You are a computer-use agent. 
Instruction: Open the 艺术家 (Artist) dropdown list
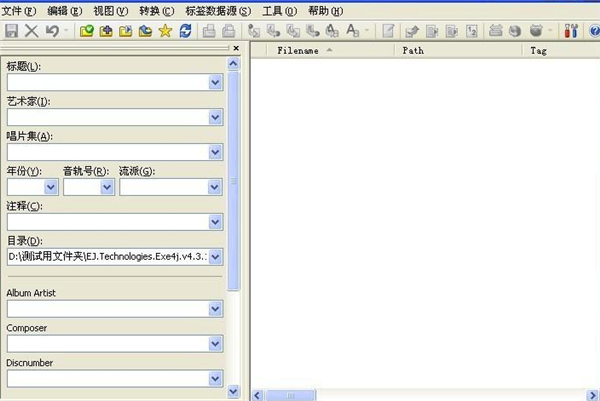pyautogui.click(x=215, y=117)
